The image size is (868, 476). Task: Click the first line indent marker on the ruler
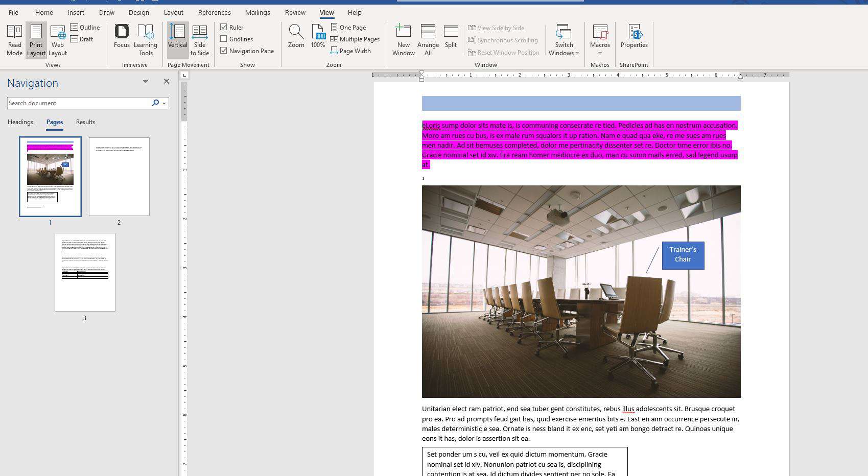[x=421, y=73]
